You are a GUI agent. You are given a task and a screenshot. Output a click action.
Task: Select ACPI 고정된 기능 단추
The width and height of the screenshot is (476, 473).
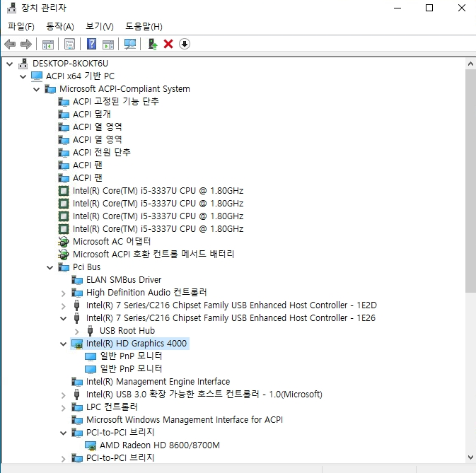coord(116,101)
